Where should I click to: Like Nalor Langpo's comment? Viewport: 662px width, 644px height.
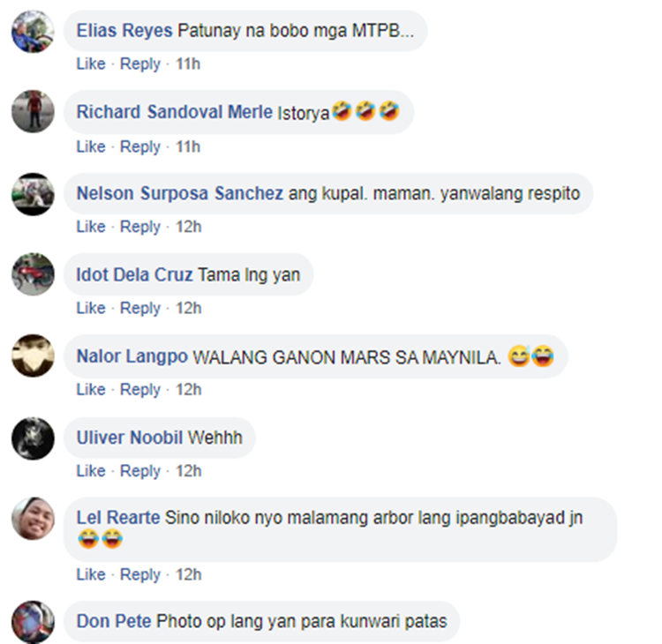91,389
